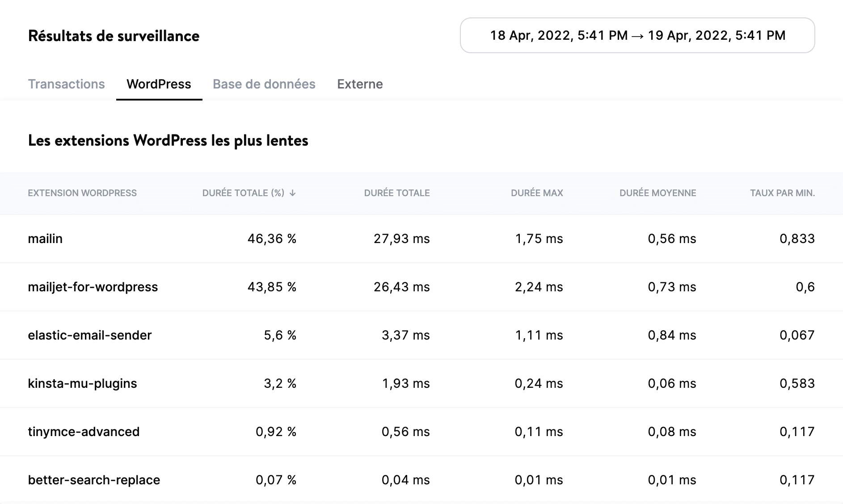This screenshot has height=504, width=843.
Task: Sort results by Durée moyenne column
Action: 658,193
